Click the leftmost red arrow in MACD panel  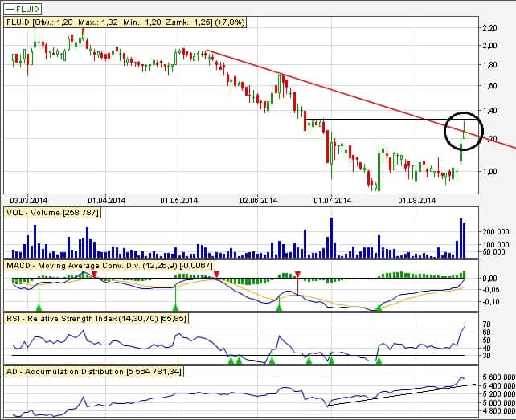click(95, 274)
